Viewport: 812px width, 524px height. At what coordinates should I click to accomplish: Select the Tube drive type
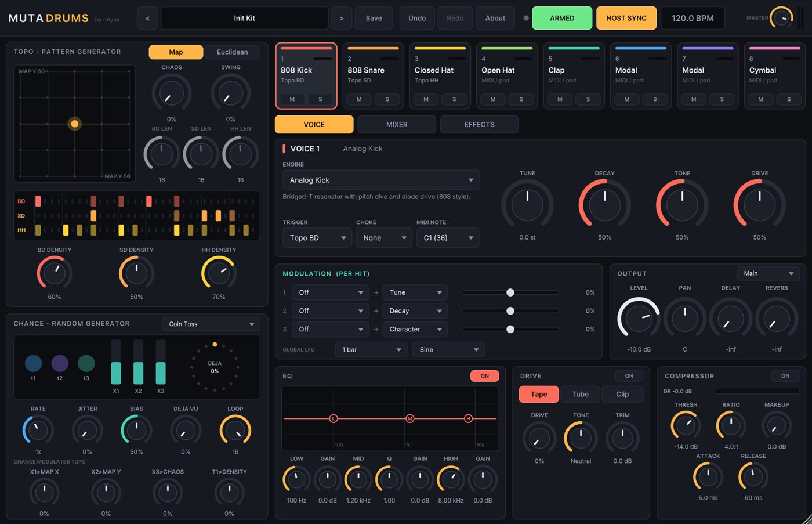point(580,394)
